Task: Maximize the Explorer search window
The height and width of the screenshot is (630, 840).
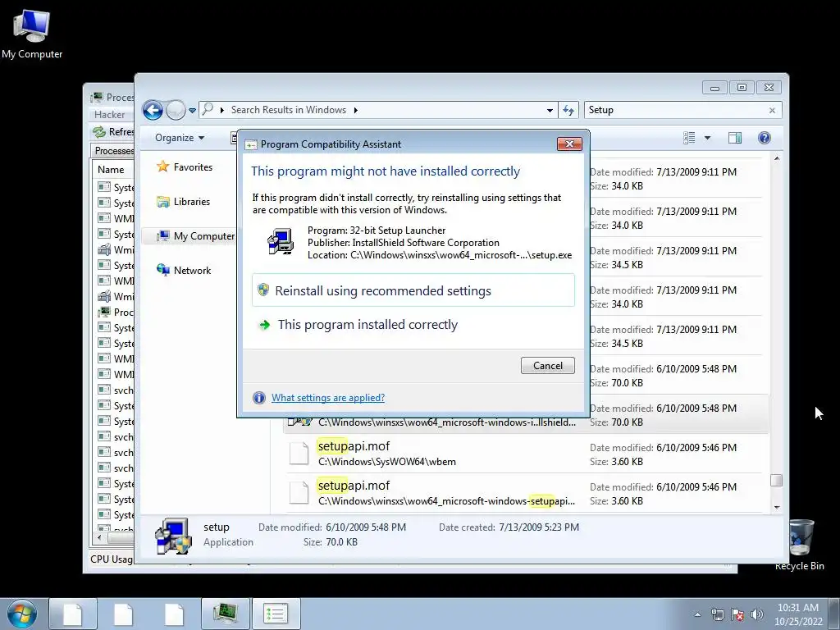Action: click(x=742, y=87)
